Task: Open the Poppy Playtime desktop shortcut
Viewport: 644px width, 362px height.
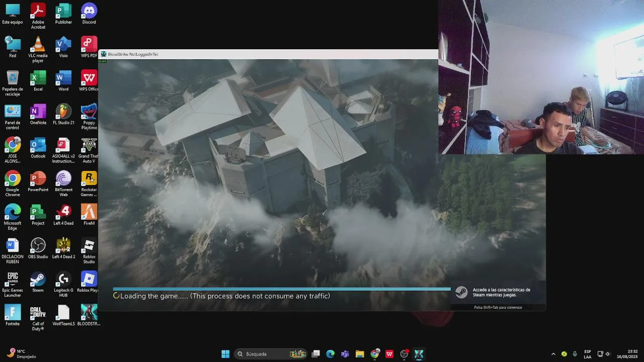Action: pos(89,117)
